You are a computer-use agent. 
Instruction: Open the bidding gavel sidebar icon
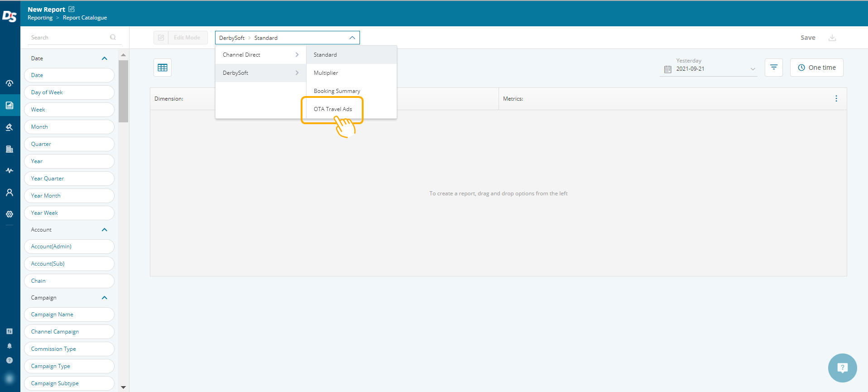[x=10, y=127]
